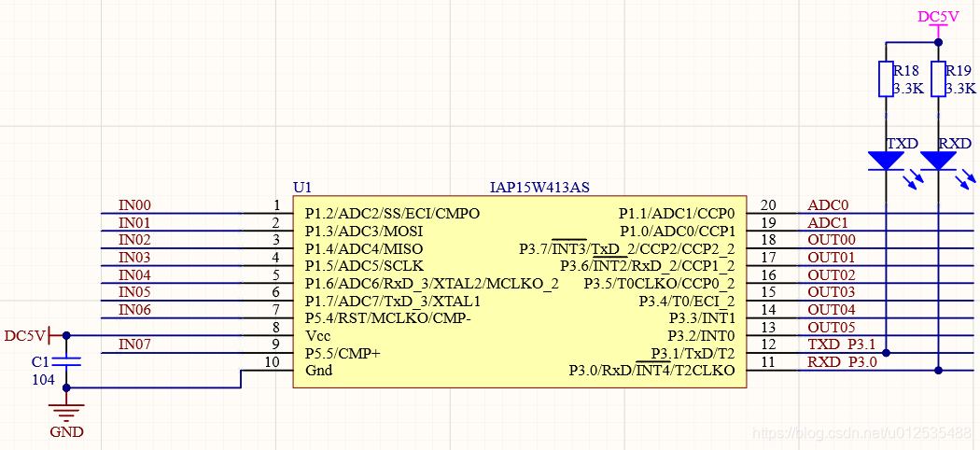Click pin name P1.4/ADC4/MISO
Screen dimensions: 980x450
point(364,248)
